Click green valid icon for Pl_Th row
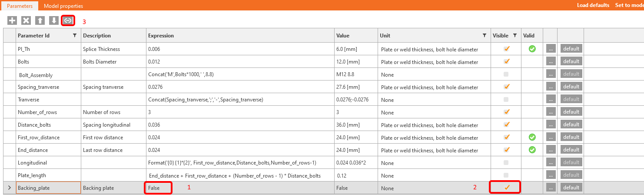 532,49
